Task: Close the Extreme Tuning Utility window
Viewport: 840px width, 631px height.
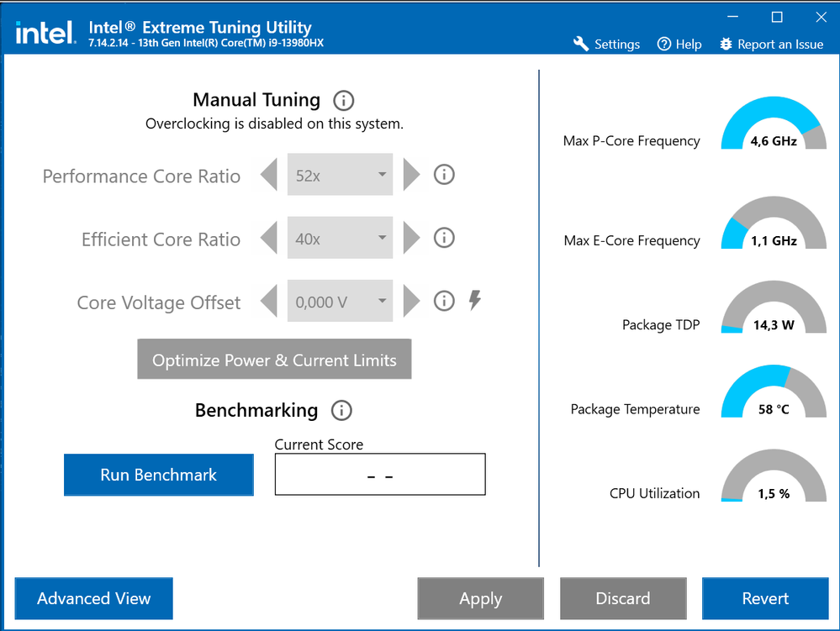Action: (821, 17)
